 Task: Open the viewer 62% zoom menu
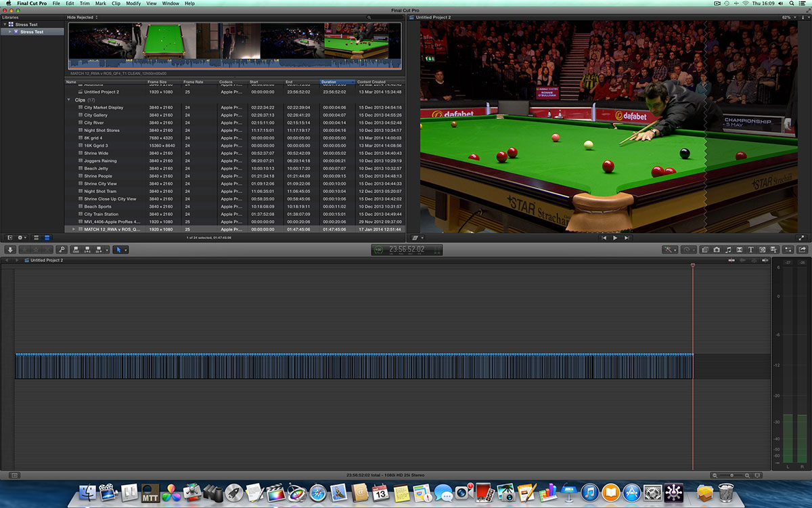pos(788,17)
